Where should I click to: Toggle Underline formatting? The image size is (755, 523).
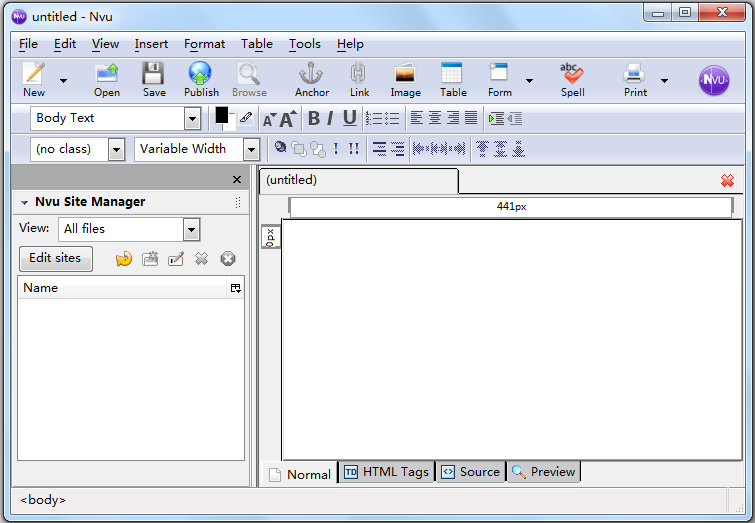349,118
